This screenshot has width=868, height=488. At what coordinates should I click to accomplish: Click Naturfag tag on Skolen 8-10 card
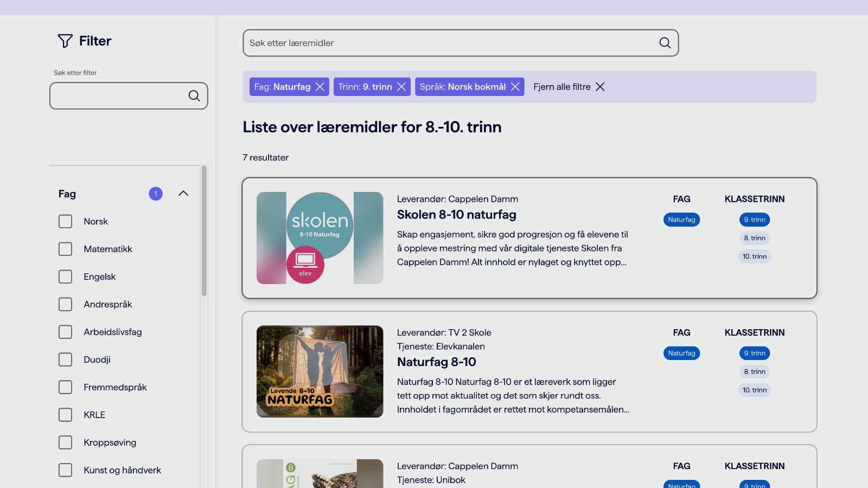pyautogui.click(x=681, y=220)
